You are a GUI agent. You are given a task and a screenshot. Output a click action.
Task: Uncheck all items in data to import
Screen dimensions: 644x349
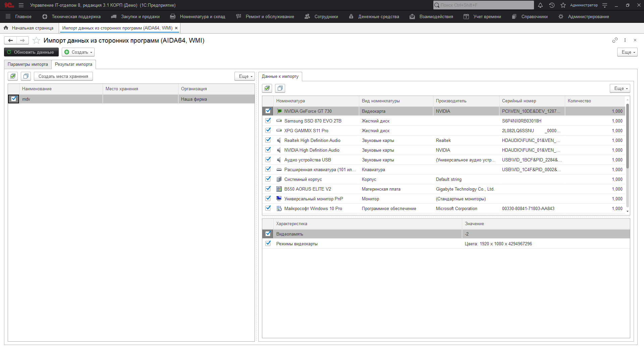click(x=280, y=88)
